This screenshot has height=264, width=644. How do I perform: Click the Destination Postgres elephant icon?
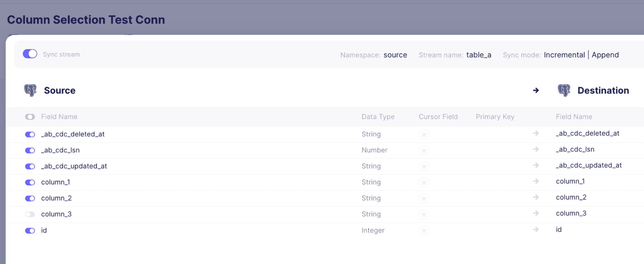564,90
